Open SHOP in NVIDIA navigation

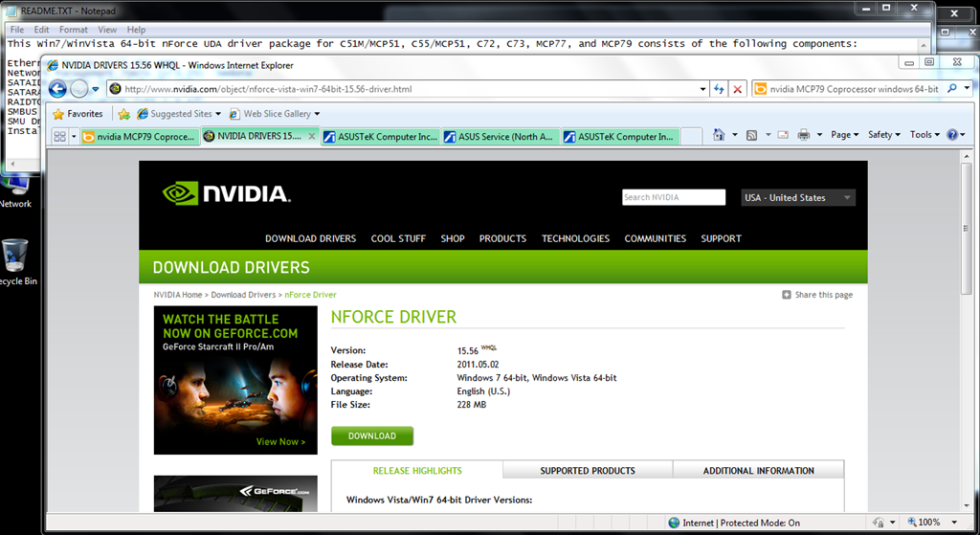453,238
